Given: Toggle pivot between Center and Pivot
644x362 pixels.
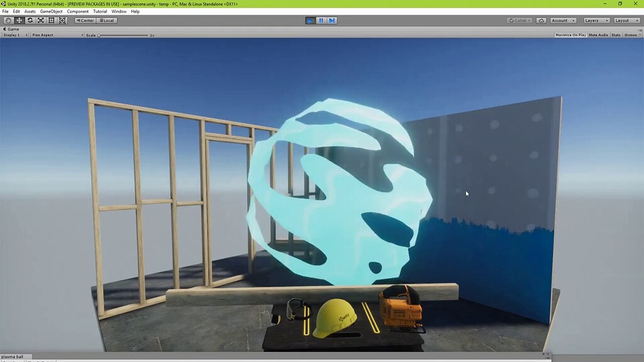Looking at the screenshot, I should click(x=85, y=20).
